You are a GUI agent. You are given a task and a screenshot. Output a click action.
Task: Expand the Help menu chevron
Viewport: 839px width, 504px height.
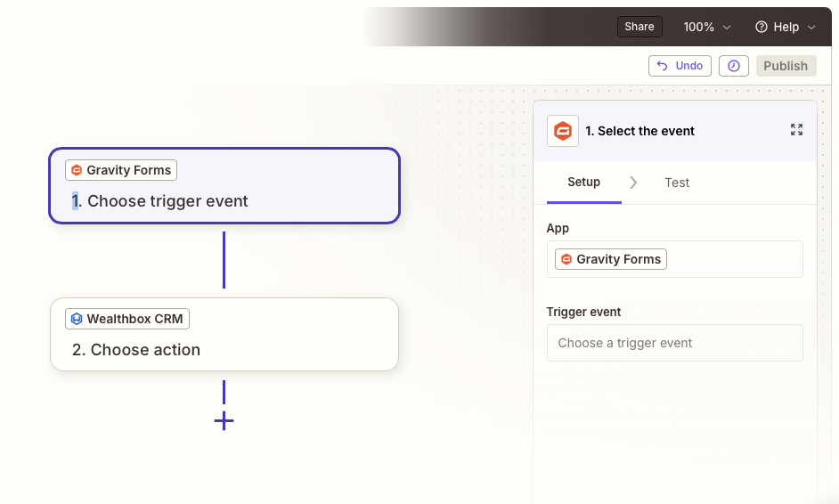coord(811,28)
